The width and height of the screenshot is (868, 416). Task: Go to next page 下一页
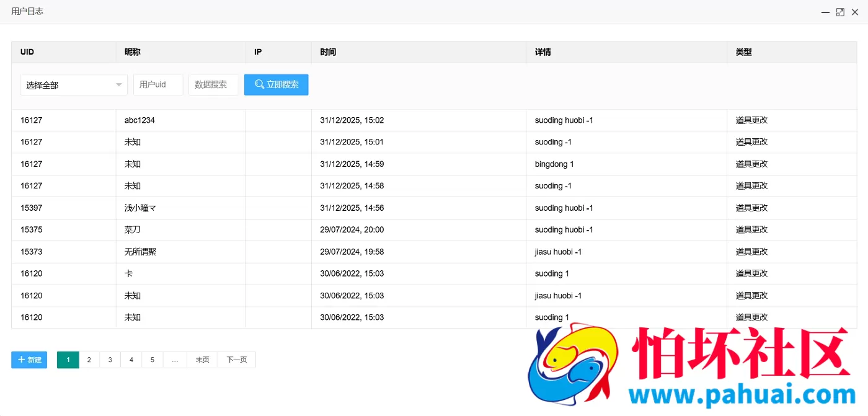pyautogui.click(x=237, y=360)
